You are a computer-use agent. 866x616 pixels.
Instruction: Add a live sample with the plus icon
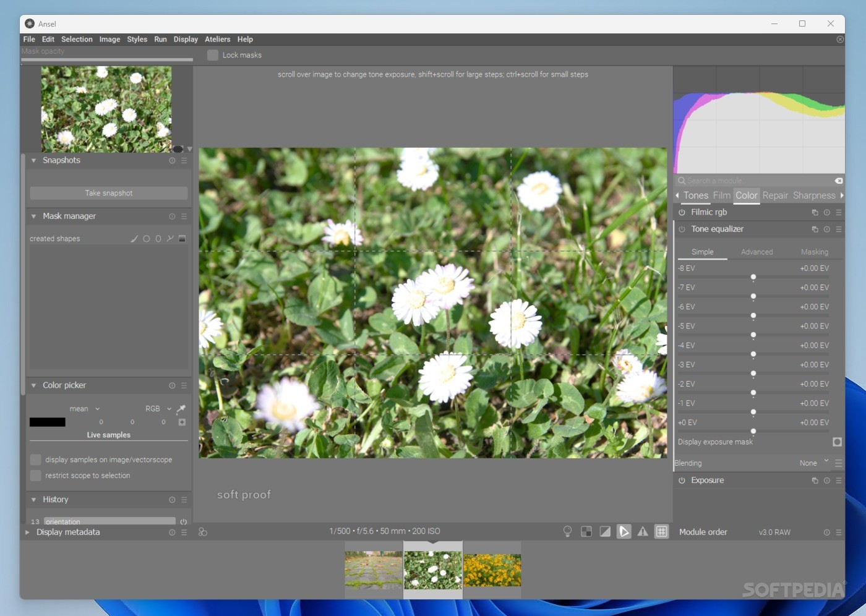pyautogui.click(x=182, y=422)
